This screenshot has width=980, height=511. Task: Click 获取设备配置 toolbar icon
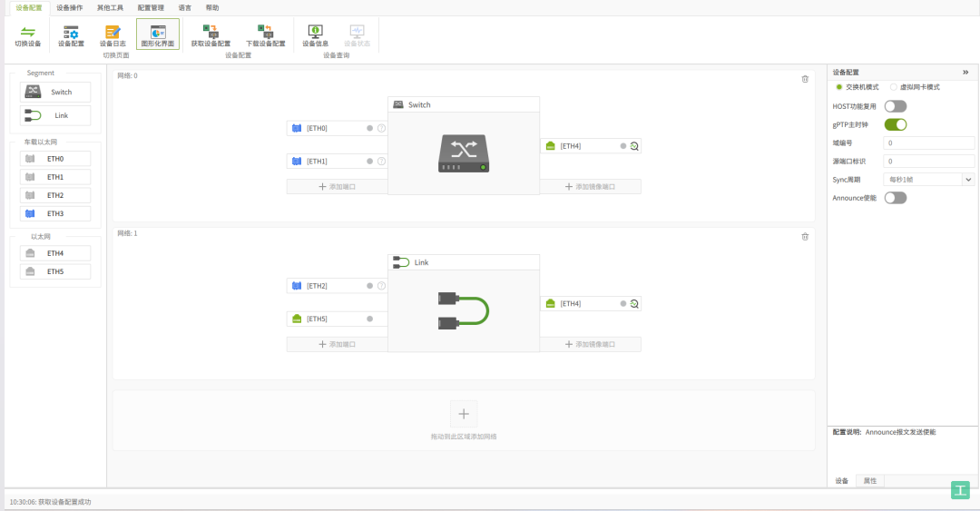click(x=211, y=35)
